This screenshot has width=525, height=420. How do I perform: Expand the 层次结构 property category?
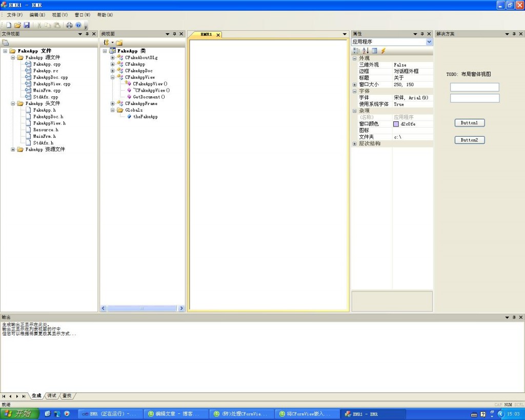tap(355, 143)
